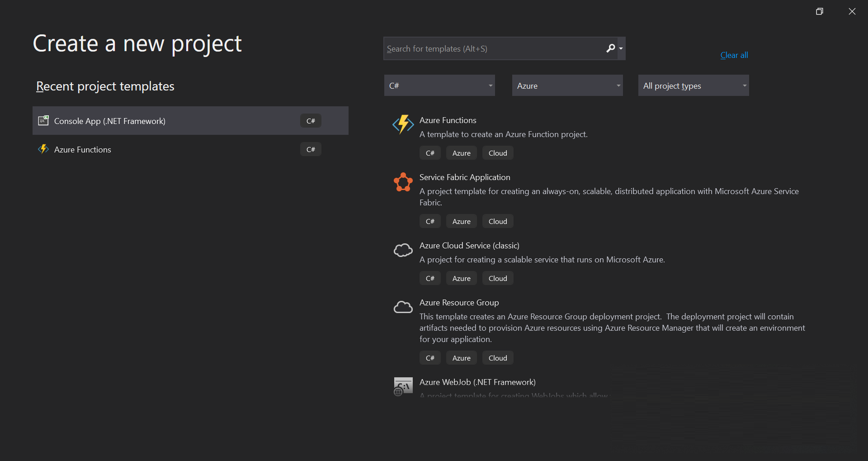
Task: Click the Clear all link
Action: 734,55
